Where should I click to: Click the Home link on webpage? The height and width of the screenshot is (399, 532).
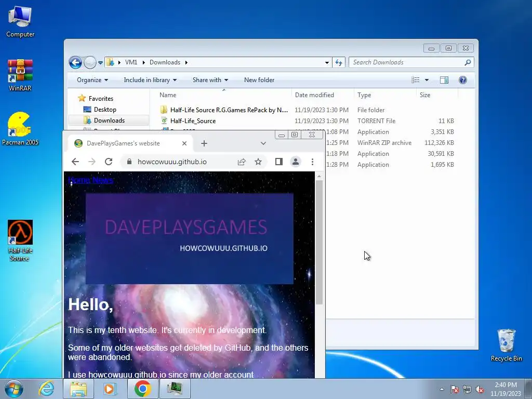point(79,180)
